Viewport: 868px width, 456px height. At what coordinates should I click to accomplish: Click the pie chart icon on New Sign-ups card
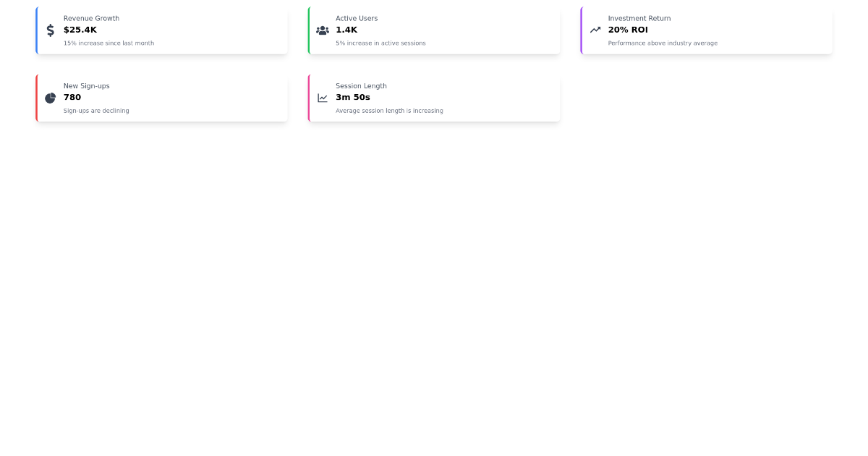pos(50,98)
